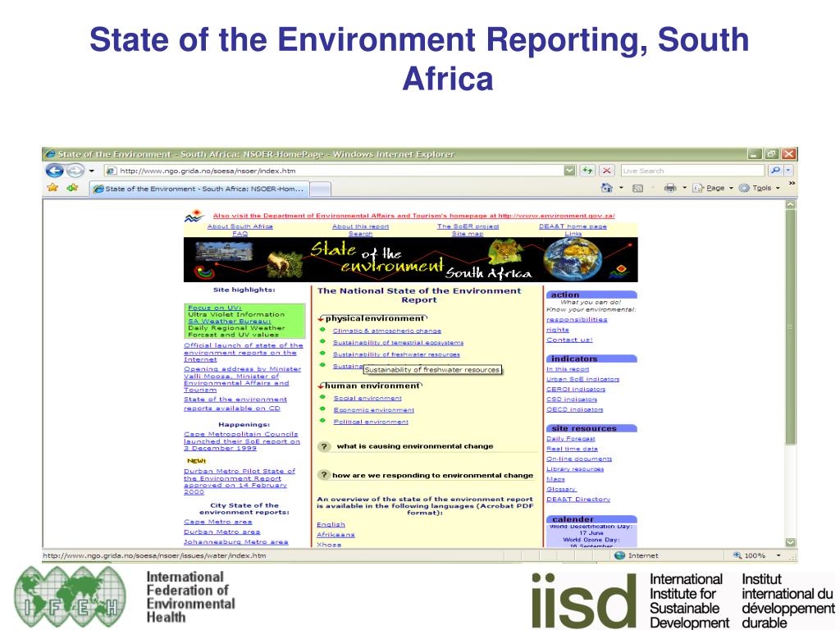Click question icon beside what is causing change
Image resolution: width=840 pixels, height=630 pixels.
[323, 446]
